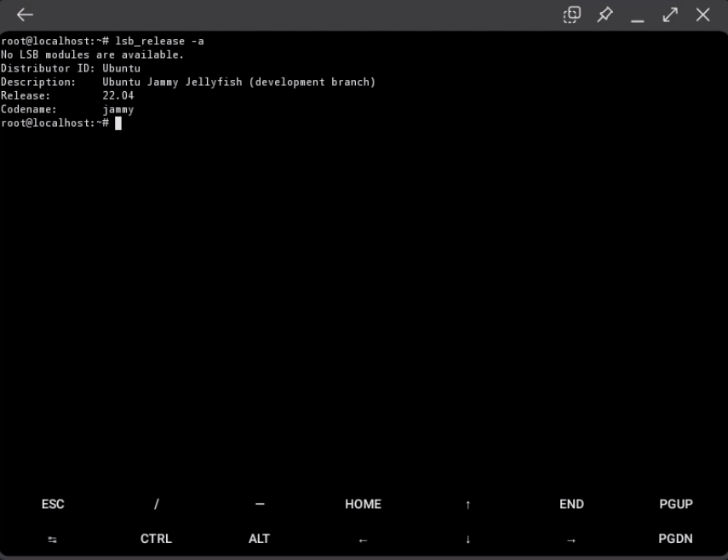Click the 'Distributor ID:' label

point(48,68)
